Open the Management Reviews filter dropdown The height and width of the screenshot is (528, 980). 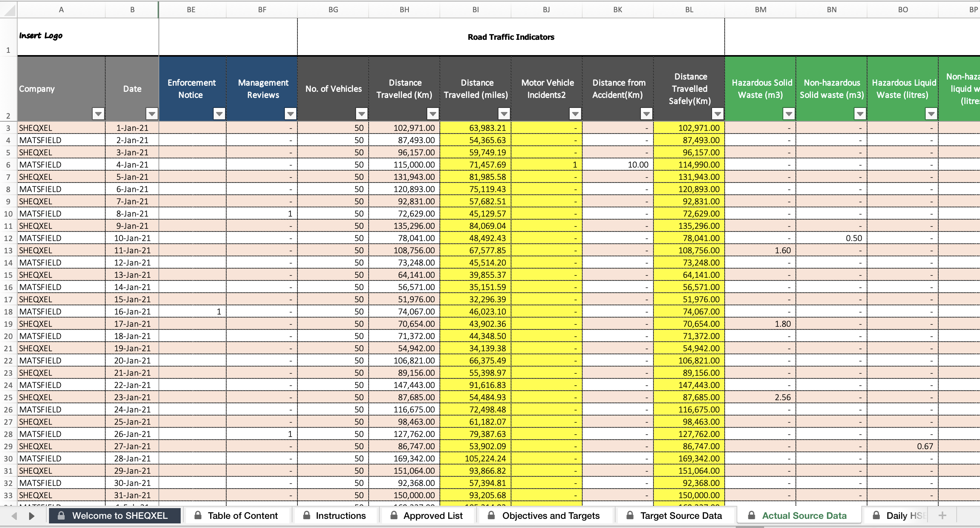click(291, 114)
